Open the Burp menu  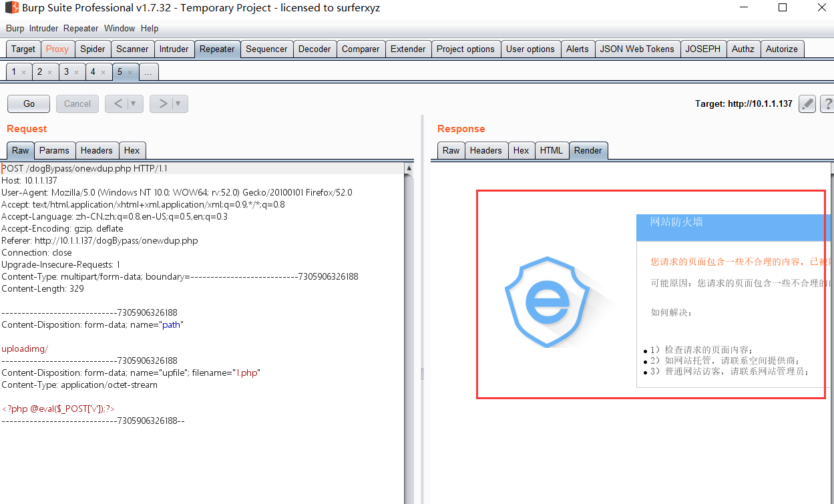15,28
